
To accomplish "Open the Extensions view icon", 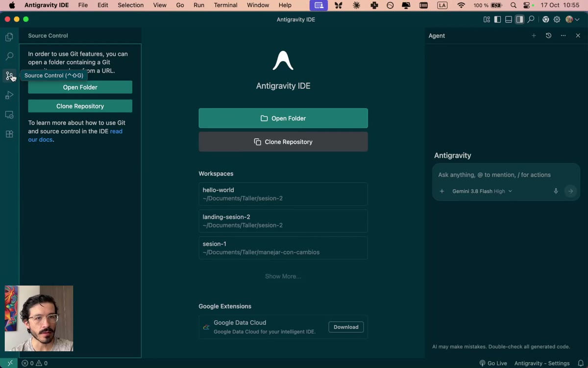I will click(9, 134).
